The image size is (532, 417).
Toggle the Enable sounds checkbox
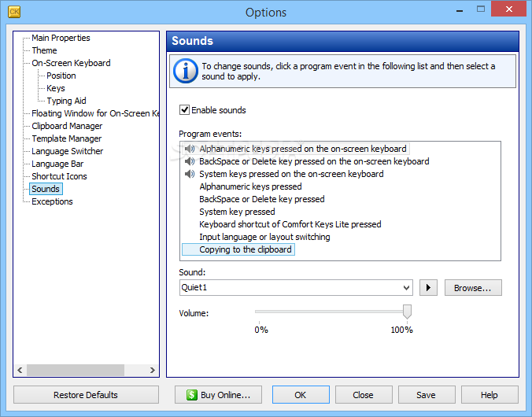point(184,110)
